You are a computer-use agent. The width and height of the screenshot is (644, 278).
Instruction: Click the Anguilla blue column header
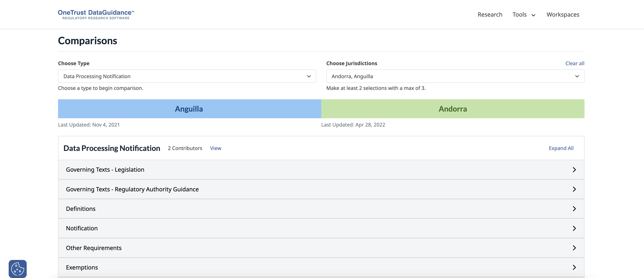point(189,109)
